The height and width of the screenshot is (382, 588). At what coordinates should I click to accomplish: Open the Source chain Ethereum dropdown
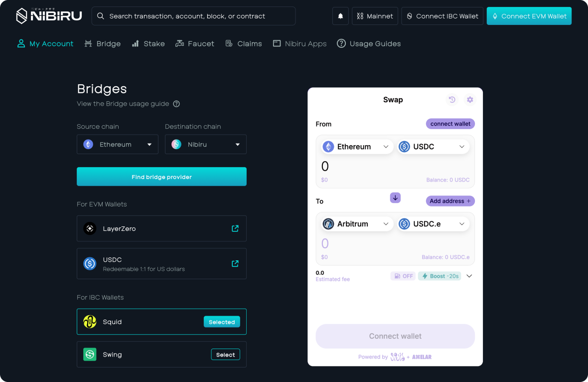[118, 145]
